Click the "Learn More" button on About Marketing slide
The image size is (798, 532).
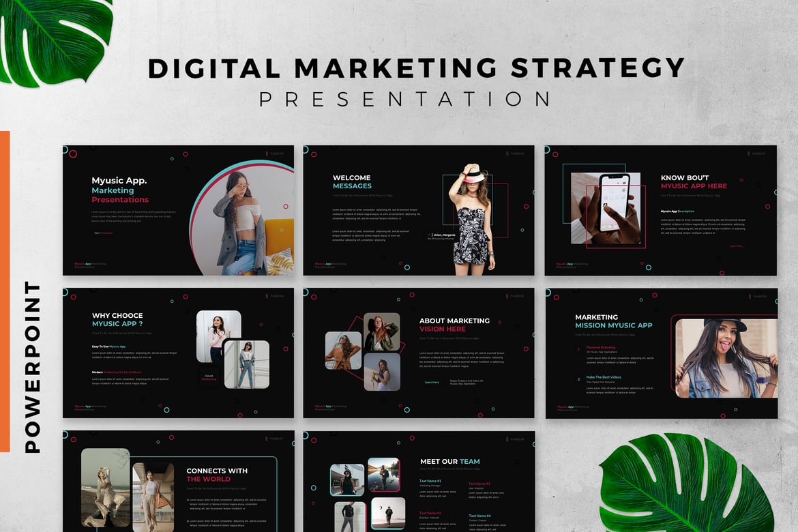(x=432, y=382)
